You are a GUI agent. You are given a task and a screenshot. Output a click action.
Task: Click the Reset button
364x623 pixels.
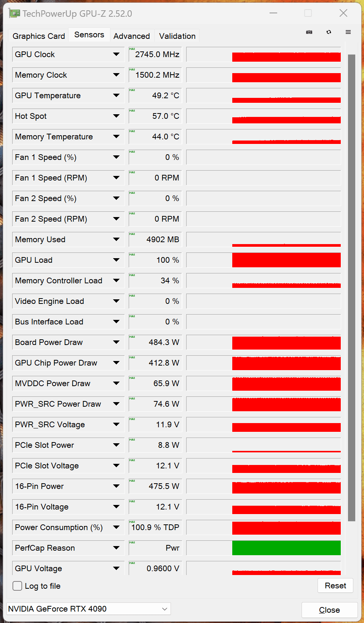pos(335,586)
